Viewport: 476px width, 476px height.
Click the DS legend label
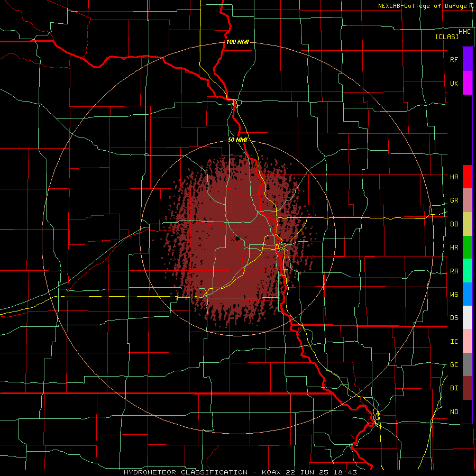[454, 318]
